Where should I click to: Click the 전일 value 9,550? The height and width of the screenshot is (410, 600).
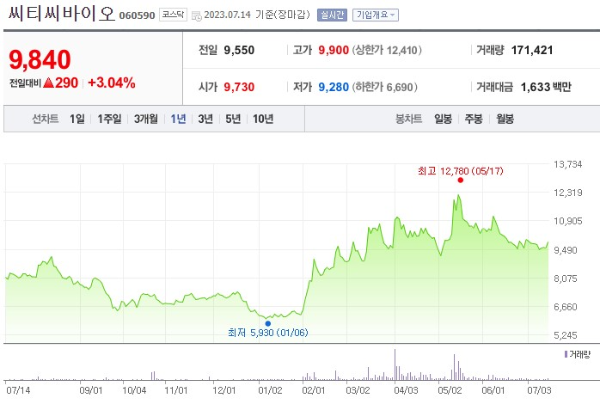point(239,50)
